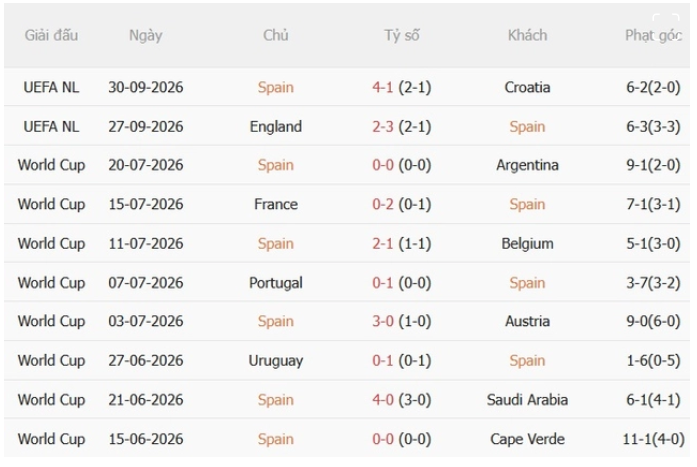697x467 pixels.
Task: Click the 4-0 score against Saudi Arabia
Action: point(383,399)
